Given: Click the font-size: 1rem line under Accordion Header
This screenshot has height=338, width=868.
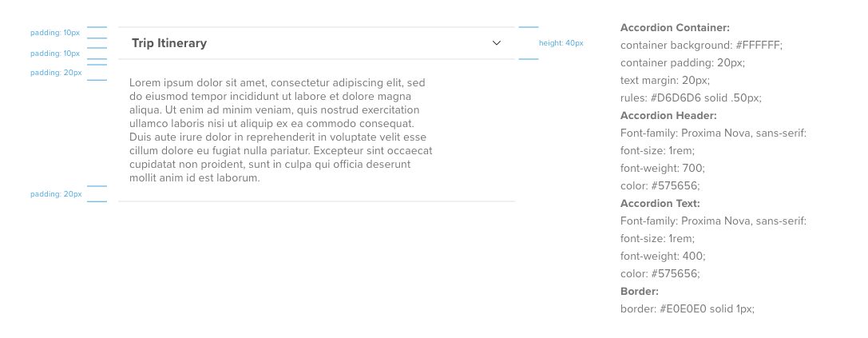Looking at the screenshot, I should click(x=657, y=150).
